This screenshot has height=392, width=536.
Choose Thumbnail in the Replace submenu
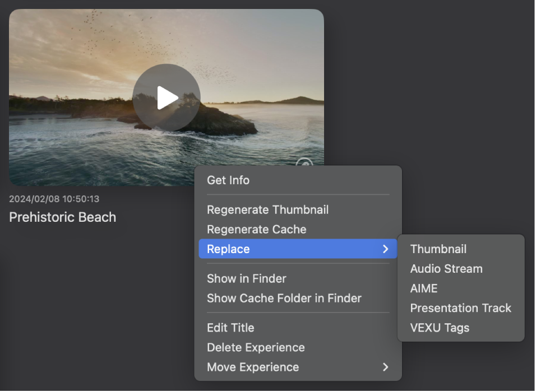coord(438,249)
